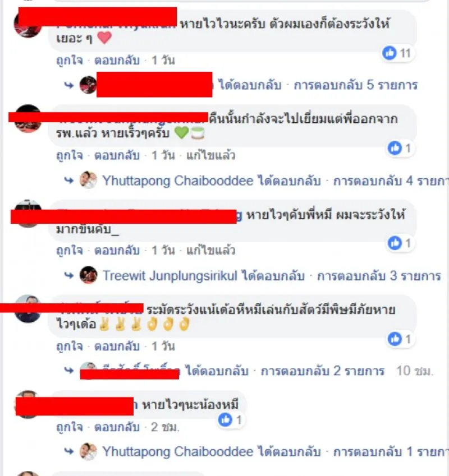Open Treewit Junplungsirikul profile link
This screenshot has height=476, width=449.
tap(170, 276)
